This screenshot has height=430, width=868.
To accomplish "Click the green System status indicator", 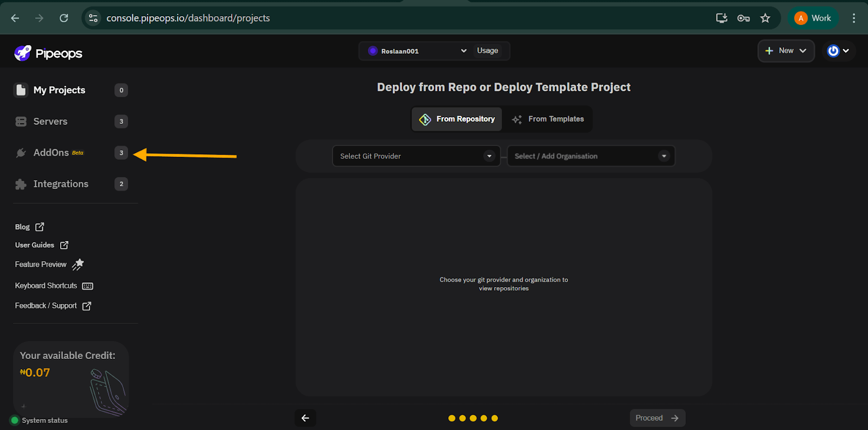I will point(15,420).
